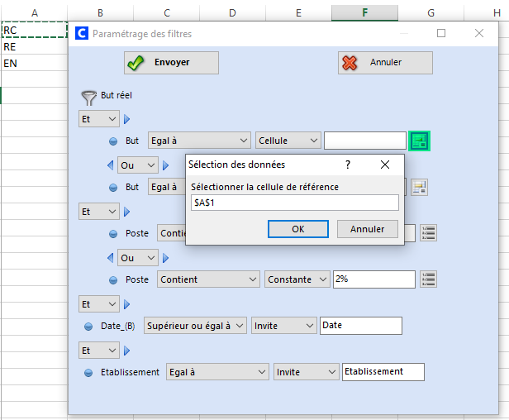Screen dimensions: 509x420
Task: Click the reference cell field containing $A$1
Action: pyautogui.click(x=294, y=203)
